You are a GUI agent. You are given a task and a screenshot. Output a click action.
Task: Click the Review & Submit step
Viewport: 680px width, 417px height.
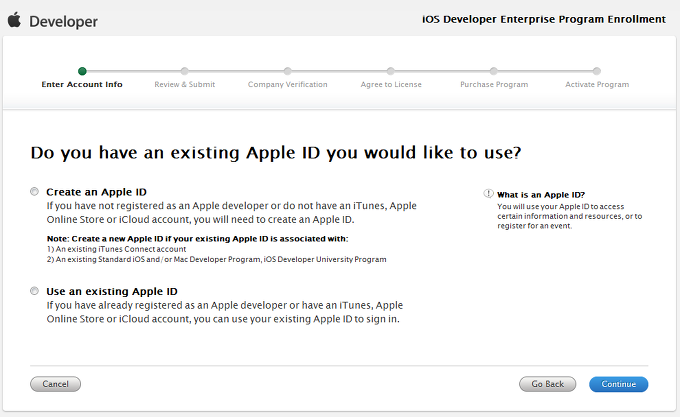pyautogui.click(x=185, y=84)
